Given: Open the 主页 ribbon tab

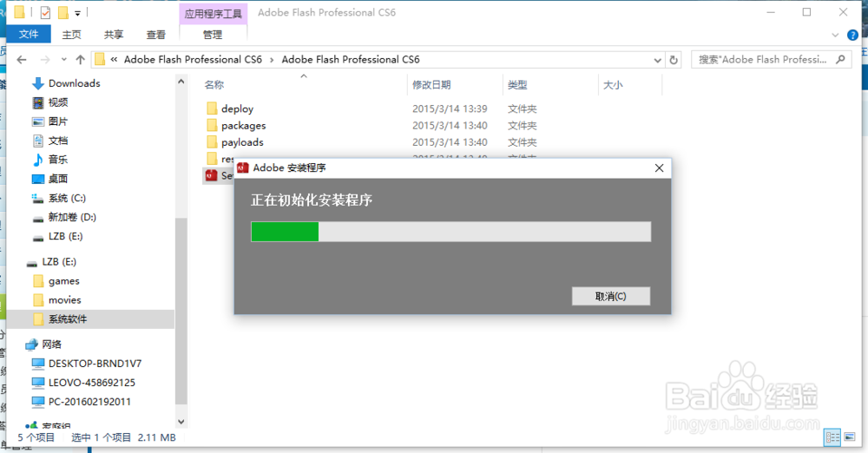Looking at the screenshot, I should [71, 35].
